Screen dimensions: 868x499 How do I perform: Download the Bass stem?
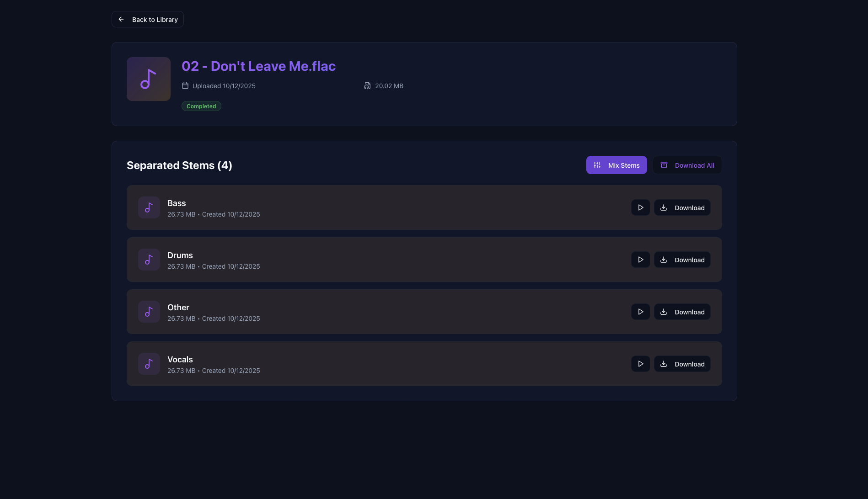(x=682, y=207)
